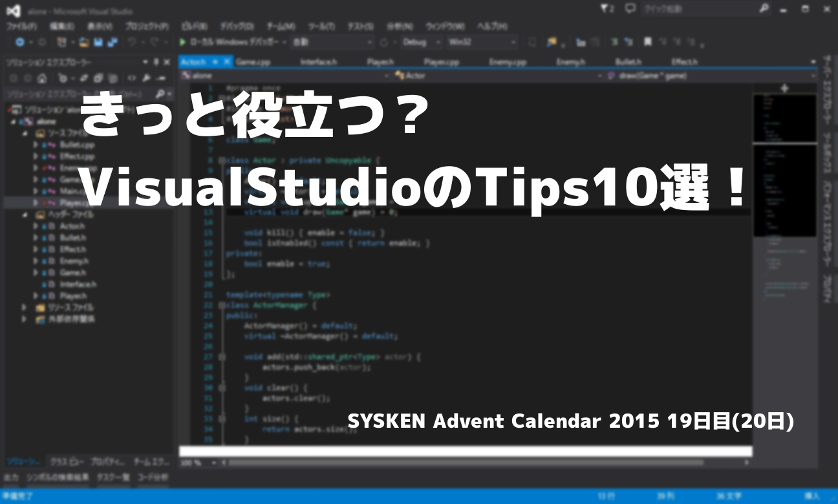838x504 pixels.
Task: Select Bullet.cpp in Solution Explorer tree
Action: pos(77,145)
